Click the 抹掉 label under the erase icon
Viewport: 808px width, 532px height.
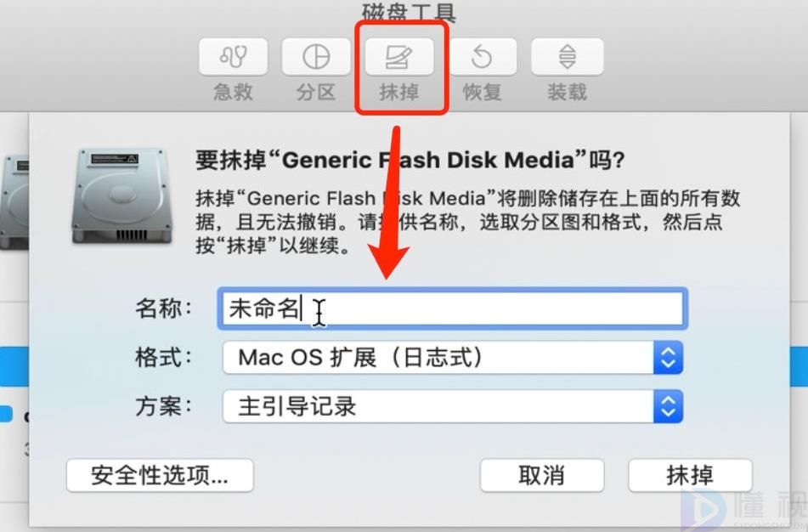tap(399, 93)
